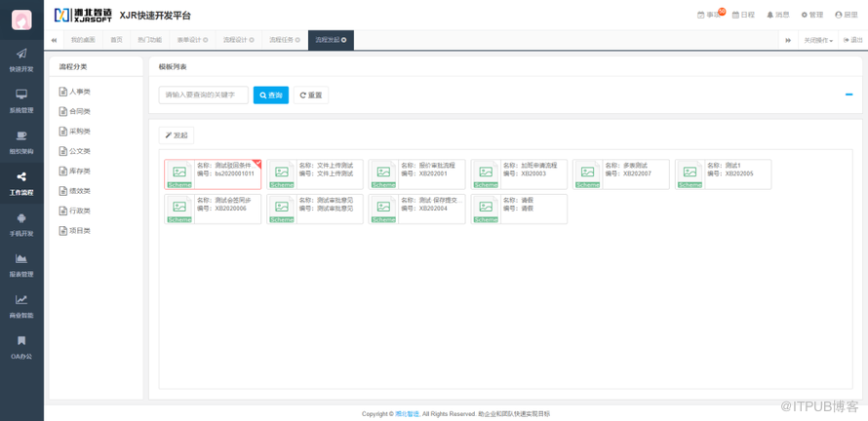868x421 pixels.
Task: Open 组织架构 in the sidebar
Action: [21, 141]
